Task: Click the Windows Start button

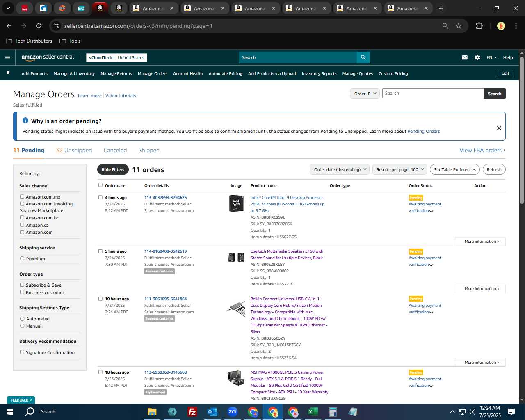Action: click(10, 411)
